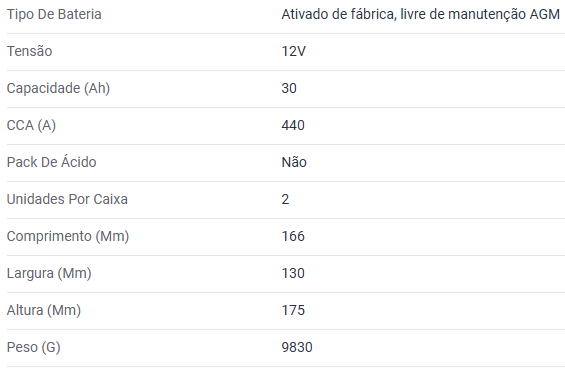This screenshot has width=565, height=377.
Task: Select the length value 166
Action: pos(293,236)
